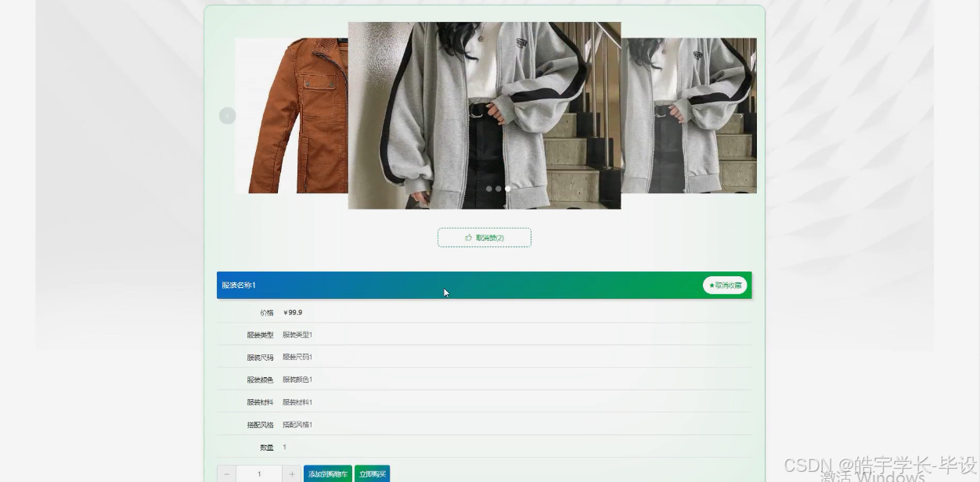Click 取消赞(2) to toggle the like state
The image size is (980, 482).
(x=485, y=237)
